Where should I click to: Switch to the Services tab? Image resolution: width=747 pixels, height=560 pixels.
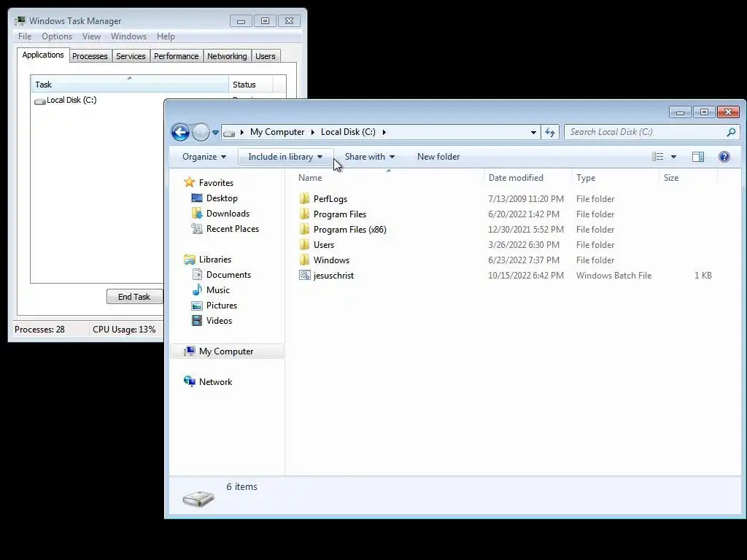tap(131, 56)
